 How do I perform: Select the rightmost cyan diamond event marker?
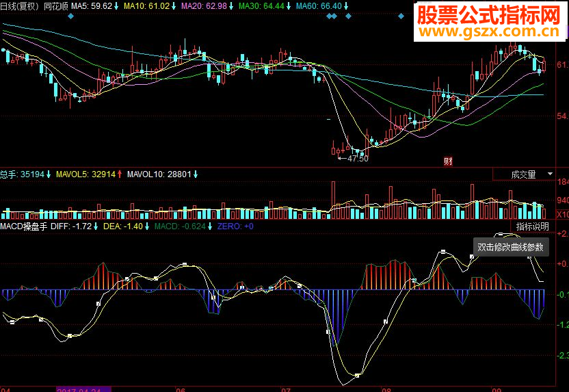pos(401,16)
